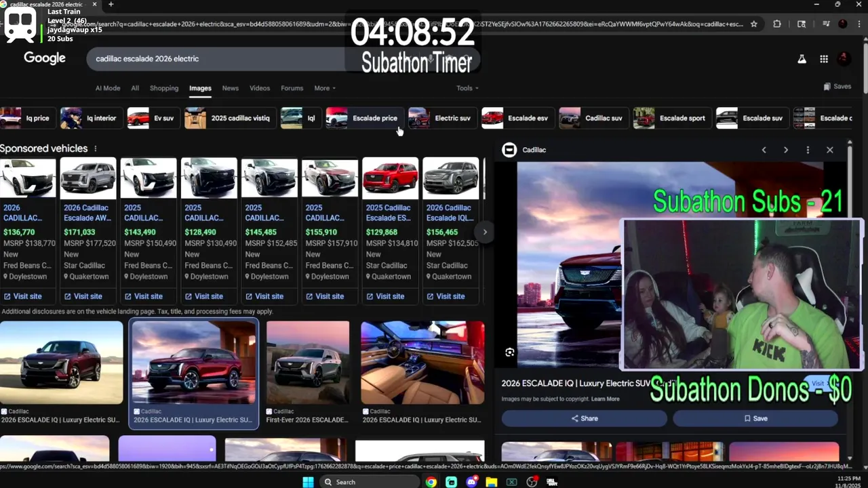The width and height of the screenshot is (868, 488).
Task: Open File Explorer from taskbar
Action: point(491,482)
